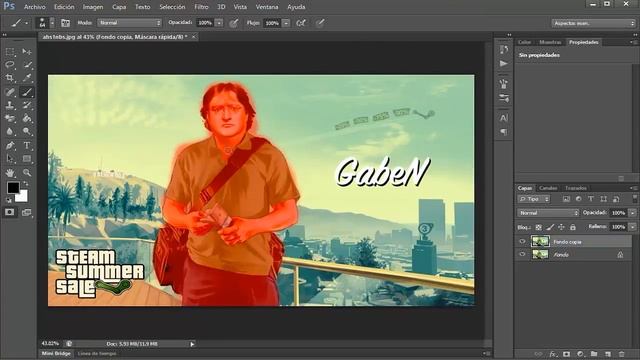Select the Rectangle shape tool
Viewport: 640px width, 360px height.
tap(27, 159)
